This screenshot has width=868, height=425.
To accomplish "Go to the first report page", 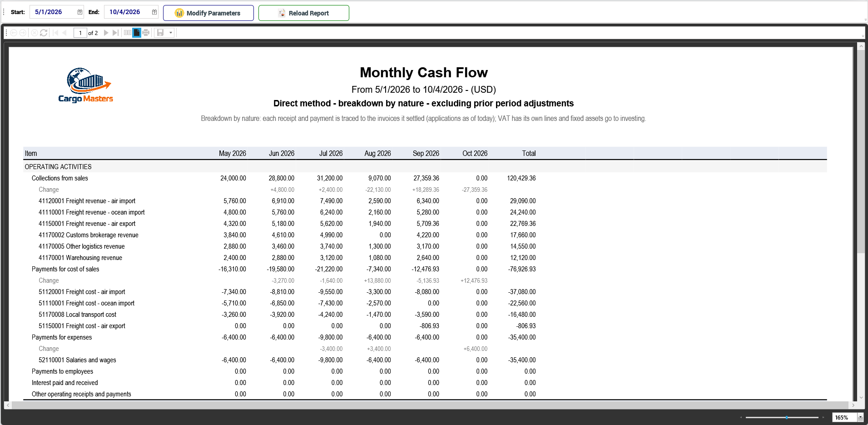I will tap(55, 33).
